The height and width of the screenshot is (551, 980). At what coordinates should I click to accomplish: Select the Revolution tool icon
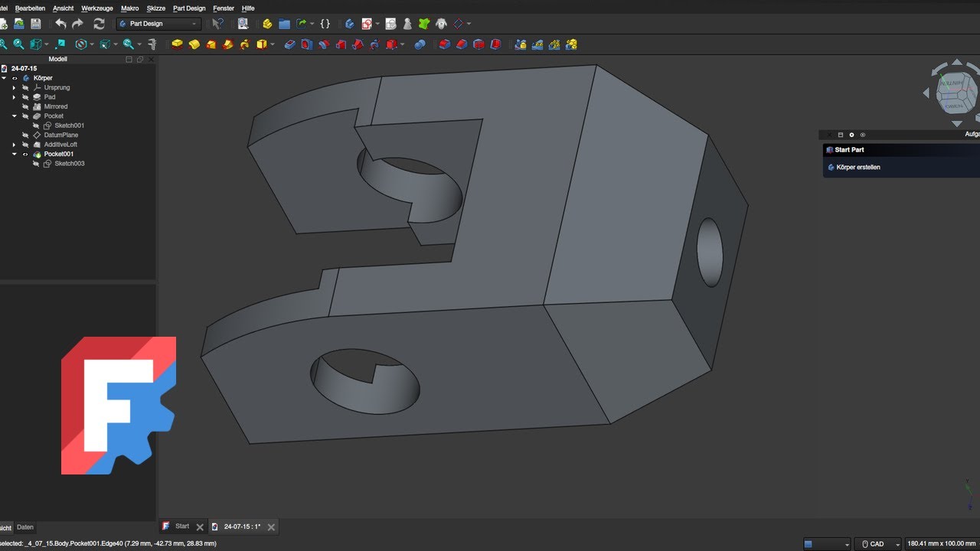[x=194, y=44]
